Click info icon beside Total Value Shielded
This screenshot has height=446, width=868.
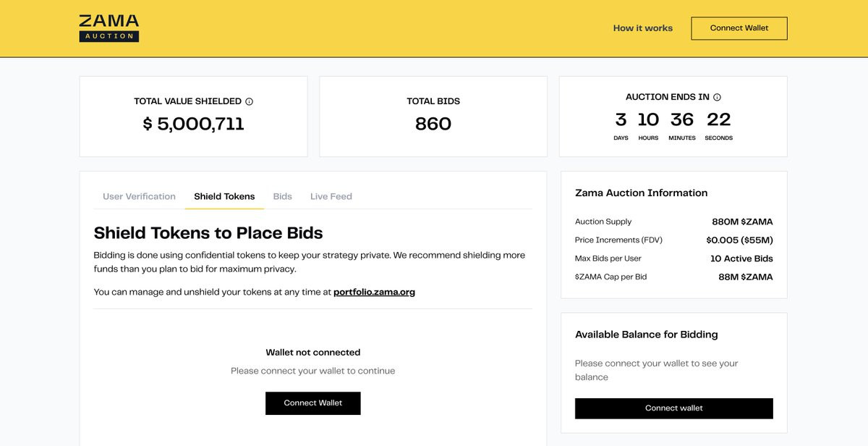tap(250, 101)
